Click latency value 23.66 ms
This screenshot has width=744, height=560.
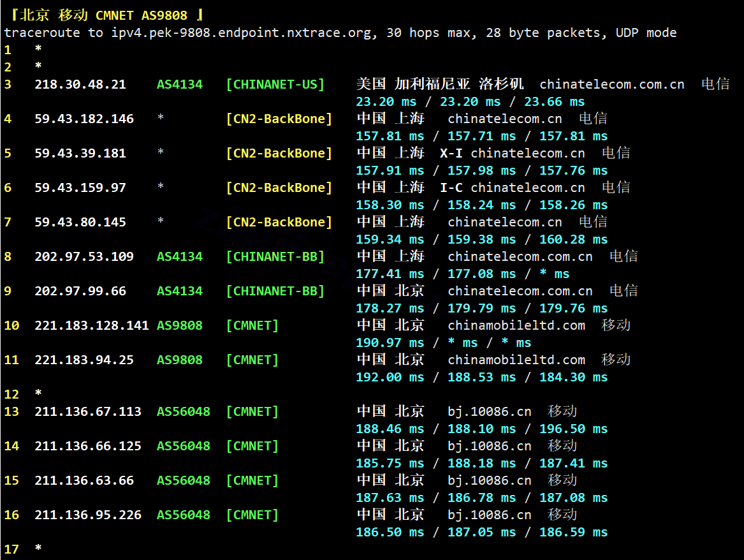tap(554, 101)
